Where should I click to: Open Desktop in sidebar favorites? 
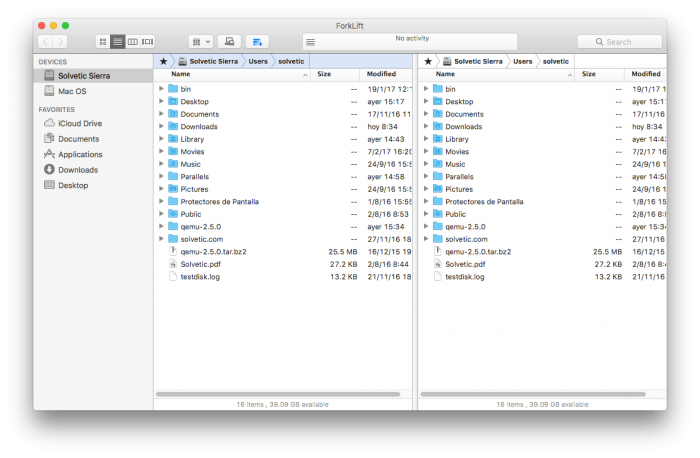click(x=93, y=185)
